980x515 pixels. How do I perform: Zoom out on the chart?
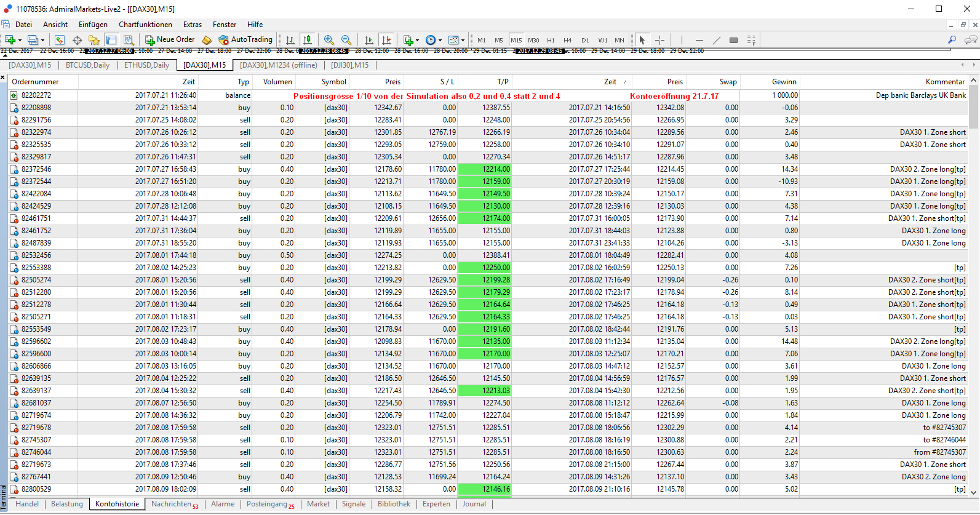pyautogui.click(x=346, y=40)
